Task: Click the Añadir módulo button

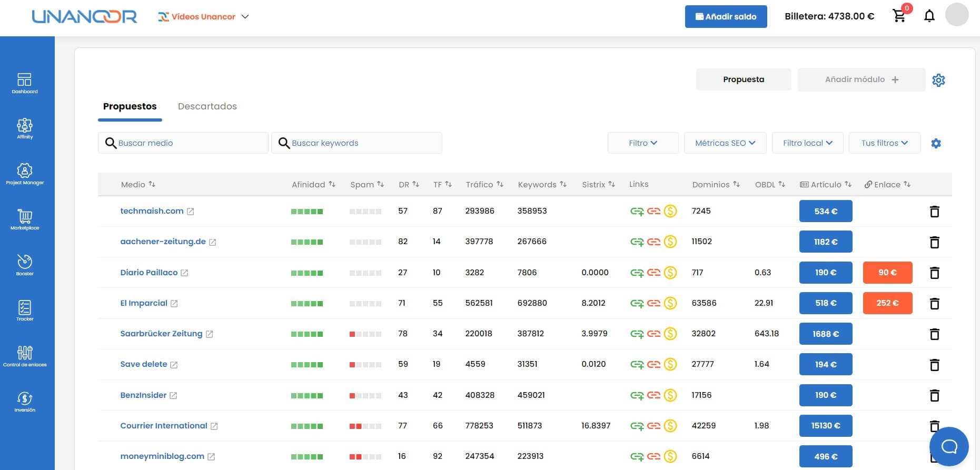Action: (x=862, y=79)
